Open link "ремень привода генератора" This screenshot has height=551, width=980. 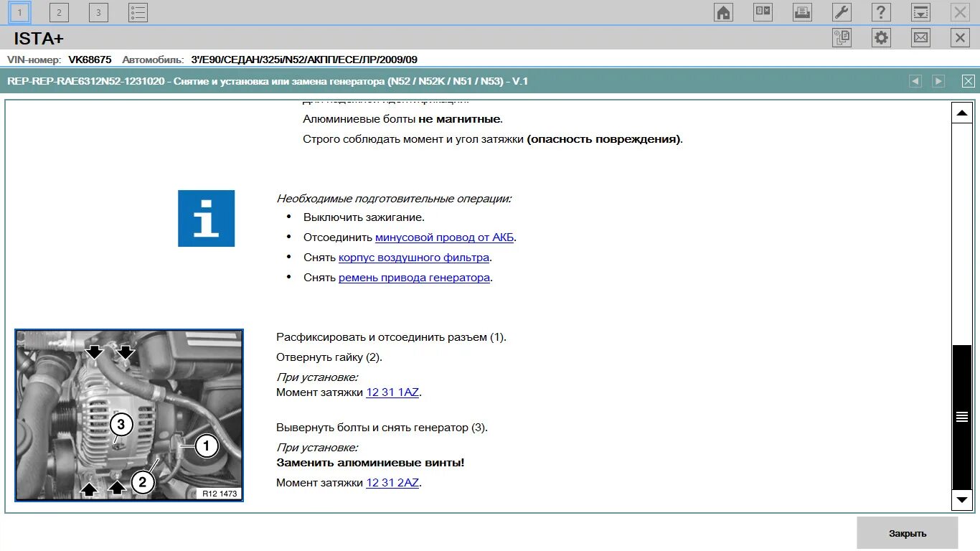click(414, 278)
